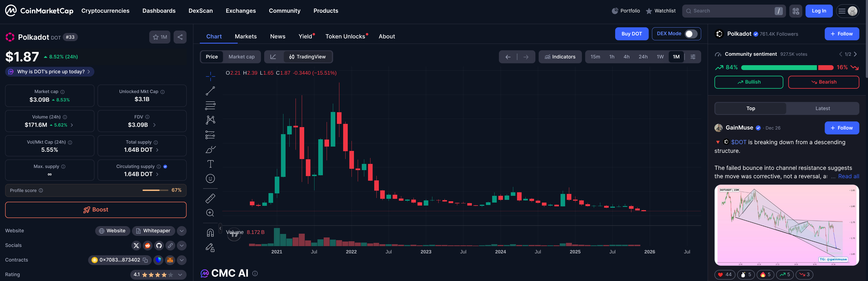868x281 pixels.
Task: Open the Exchanges menu
Action: [241, 11]
